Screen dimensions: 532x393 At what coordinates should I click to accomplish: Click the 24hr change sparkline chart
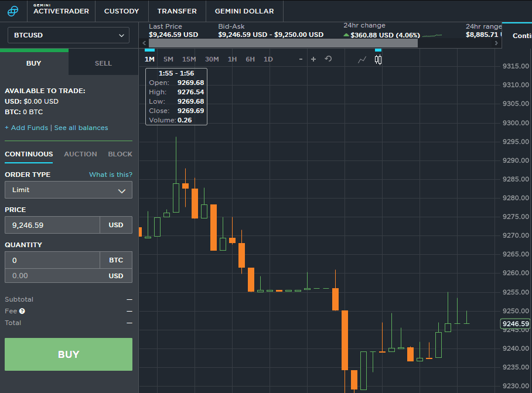pos(432,35)
